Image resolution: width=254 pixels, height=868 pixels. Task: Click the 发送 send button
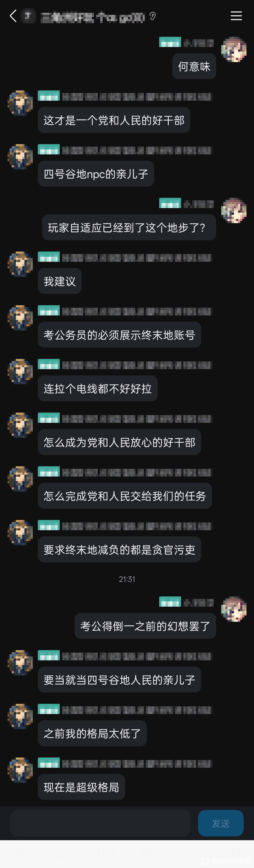tap(221, 823)
